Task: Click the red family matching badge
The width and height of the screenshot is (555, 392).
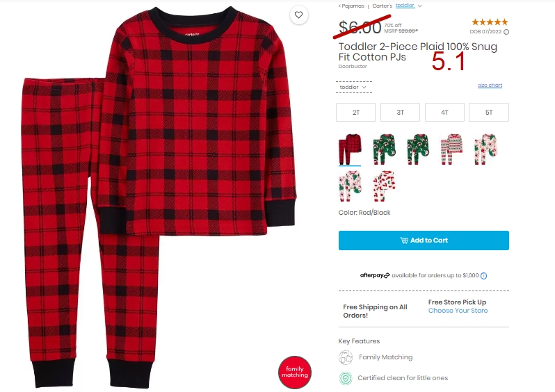Action: click(295, 372)
